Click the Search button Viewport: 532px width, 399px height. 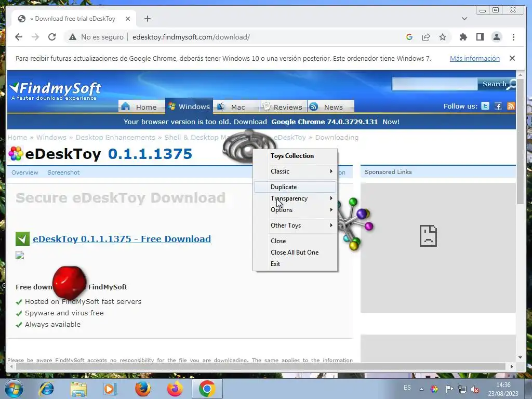point(497,84)
